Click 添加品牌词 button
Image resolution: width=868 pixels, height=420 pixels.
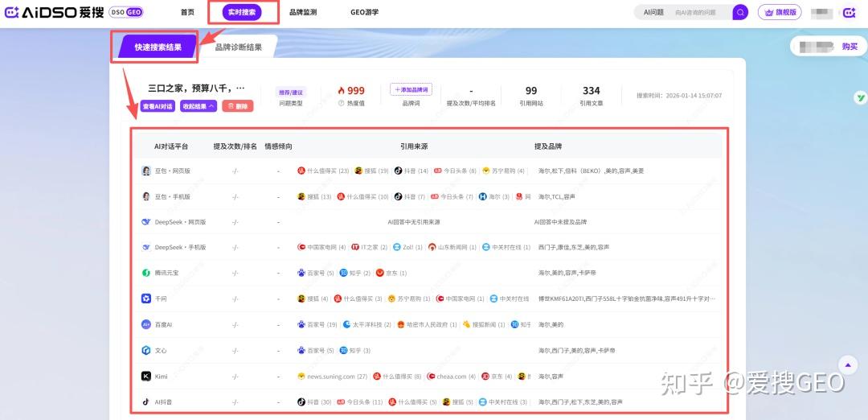(x=411, y=89)
